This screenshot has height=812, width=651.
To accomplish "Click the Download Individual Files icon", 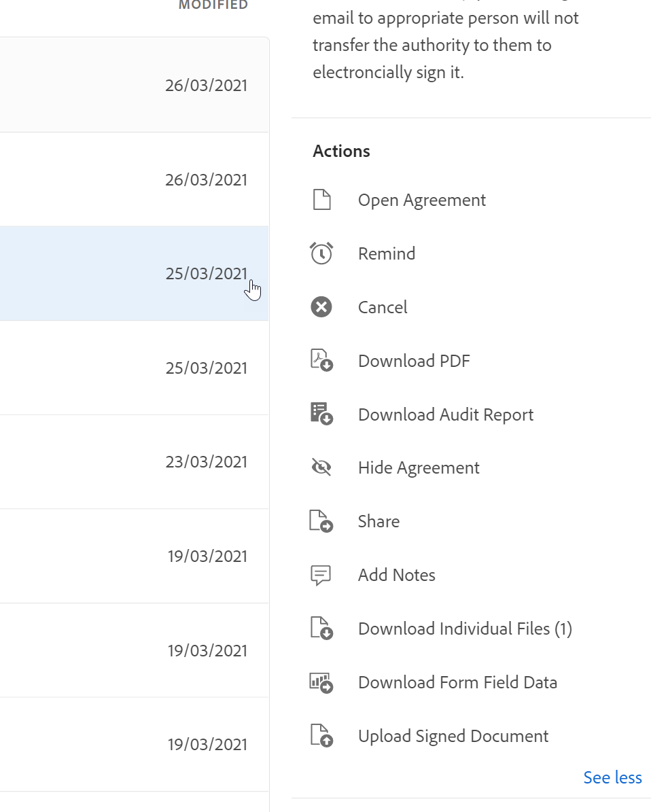I will [x=321, y=629].
